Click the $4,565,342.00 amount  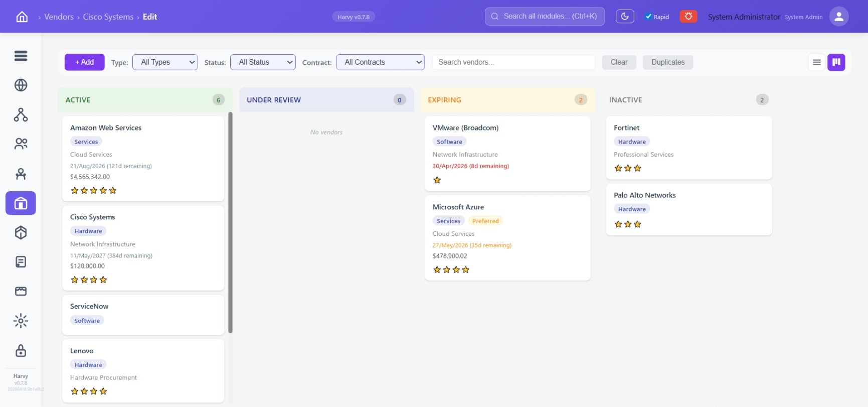point(90,177)
